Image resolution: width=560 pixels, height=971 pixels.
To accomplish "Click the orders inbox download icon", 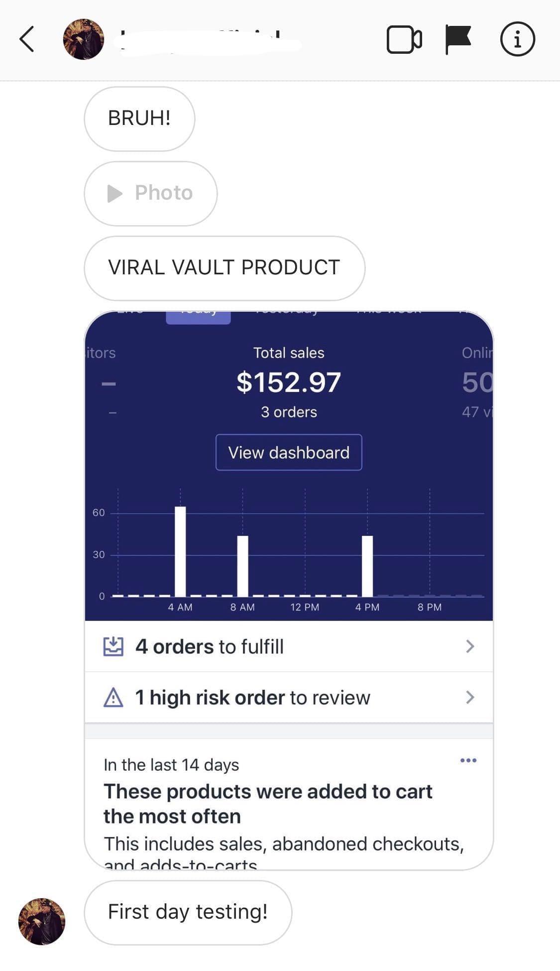I will [x=113, y=646].
